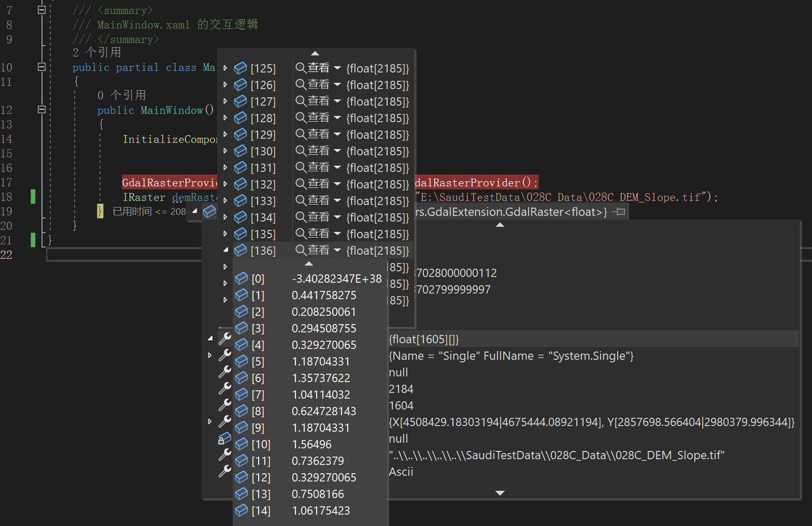Click the up arrow above the element [0] list
The image size is (812, 526).
[309, 264]
